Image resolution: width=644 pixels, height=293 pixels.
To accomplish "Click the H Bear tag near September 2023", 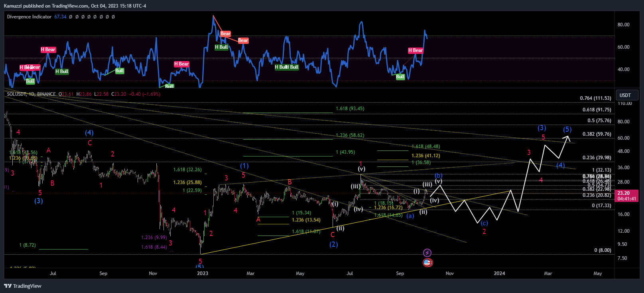I will [x=416, y=50].
